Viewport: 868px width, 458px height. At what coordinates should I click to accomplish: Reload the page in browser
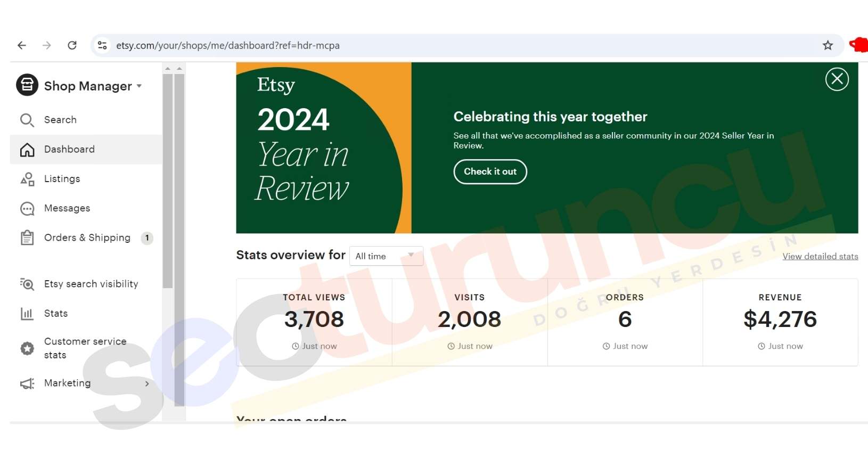(72, 45)
